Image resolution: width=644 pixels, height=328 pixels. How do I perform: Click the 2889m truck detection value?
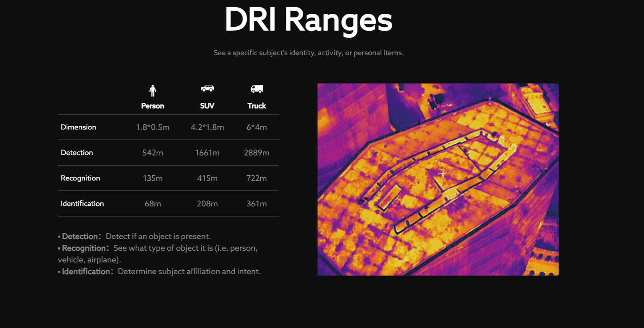257,153
